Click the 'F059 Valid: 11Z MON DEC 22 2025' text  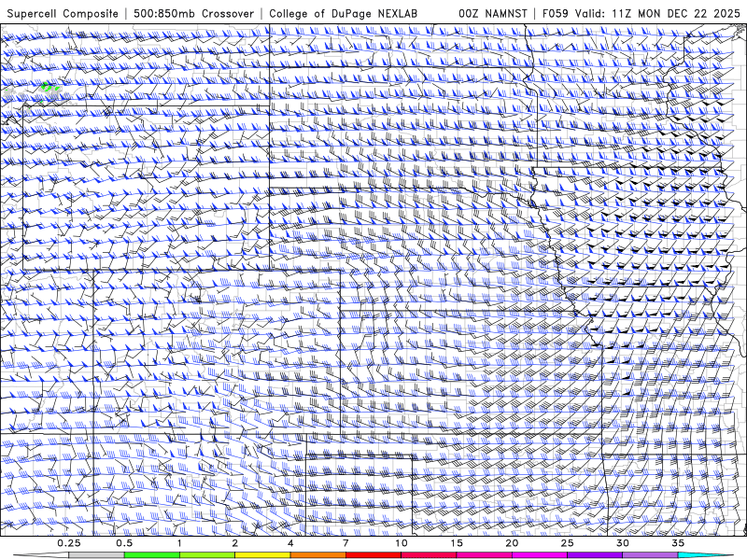[641, 13]
